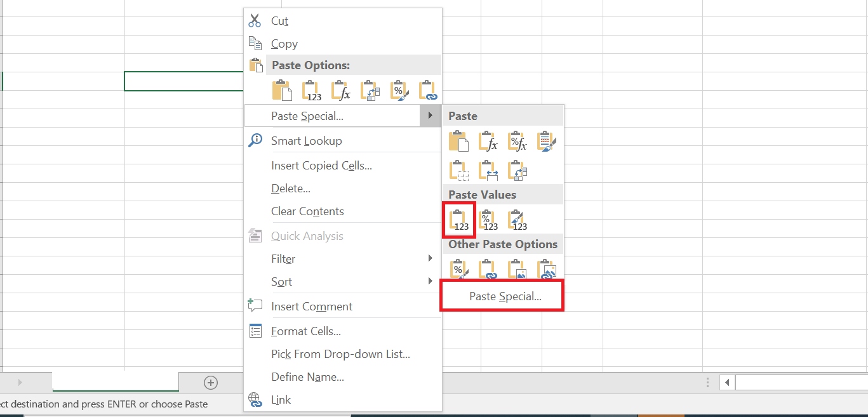The image size is (868, 417).
Task: Select Linked Picture icon in Other Paste Options
Action: point(546,269)
